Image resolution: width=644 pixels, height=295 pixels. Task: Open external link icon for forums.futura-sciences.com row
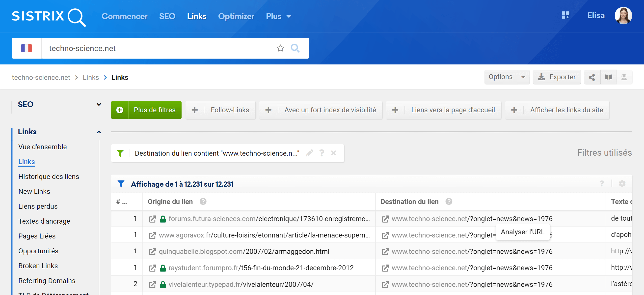click(152, 219)
